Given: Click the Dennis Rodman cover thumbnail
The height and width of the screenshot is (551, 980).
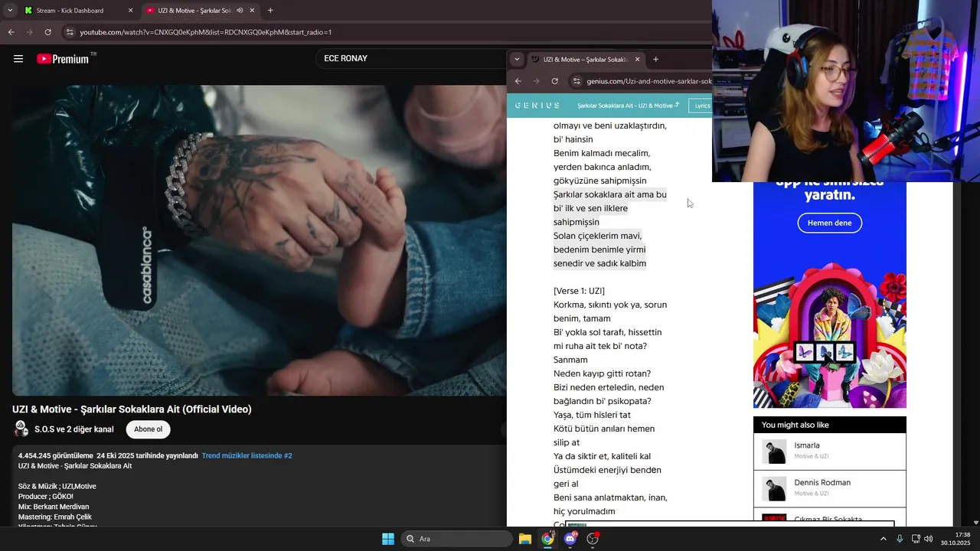Looking at the screenshot, I should click(774, 488).
